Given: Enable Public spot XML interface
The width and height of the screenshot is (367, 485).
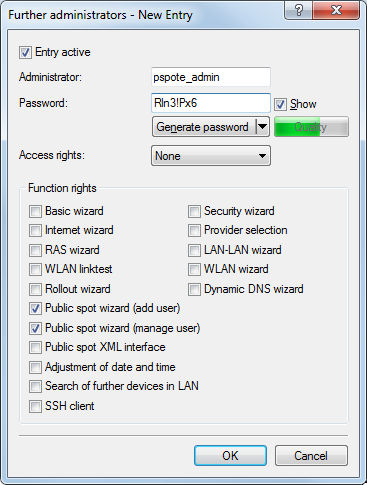Looking at the screenshot, I should 35,348.
